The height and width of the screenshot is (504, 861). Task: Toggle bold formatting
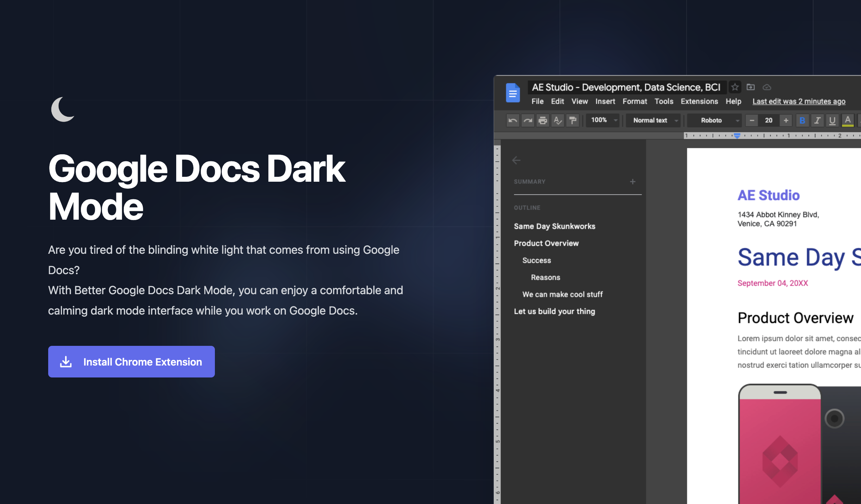[x=802, y=121]
